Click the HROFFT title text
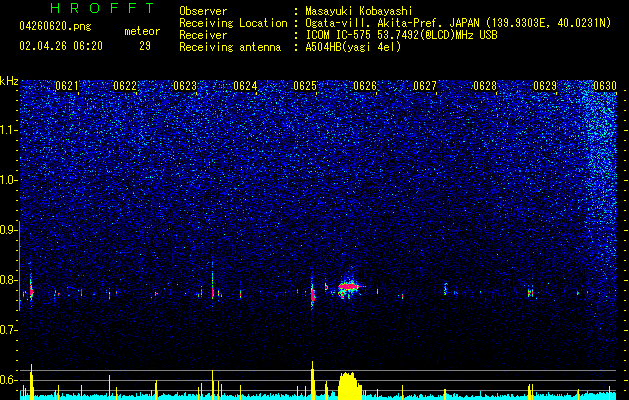This screenshot has width=629, height=400. point(102,8)
